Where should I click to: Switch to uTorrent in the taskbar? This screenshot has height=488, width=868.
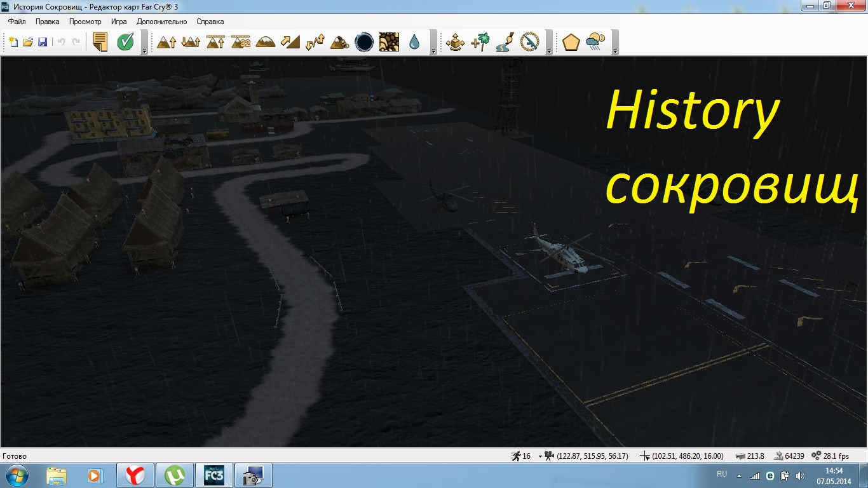pos(173,475)
